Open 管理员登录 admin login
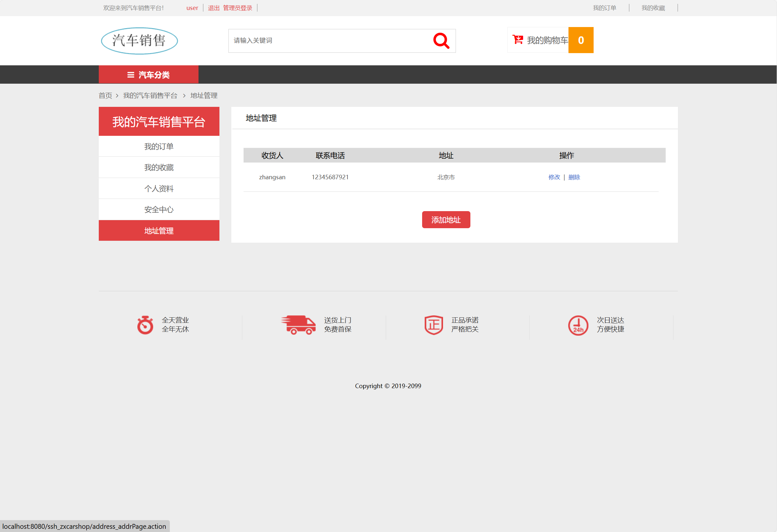This screenshot has width=777, height=532. [237, 8]
